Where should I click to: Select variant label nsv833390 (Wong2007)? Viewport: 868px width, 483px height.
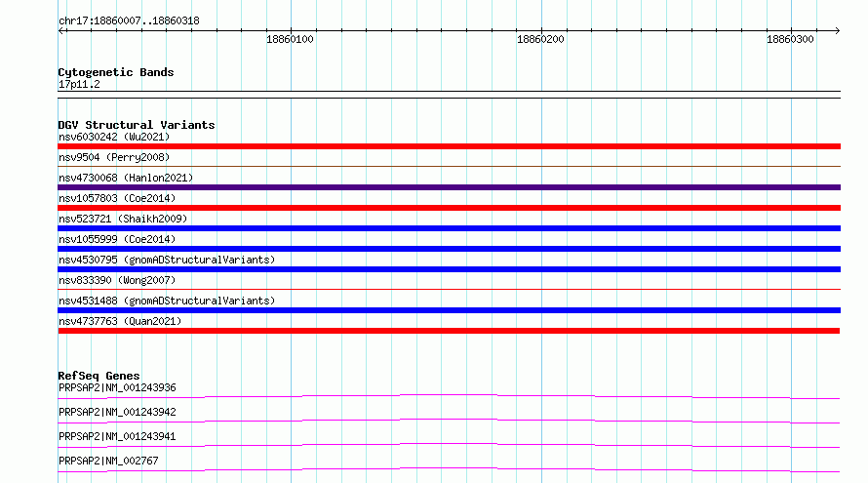(117, 280)
